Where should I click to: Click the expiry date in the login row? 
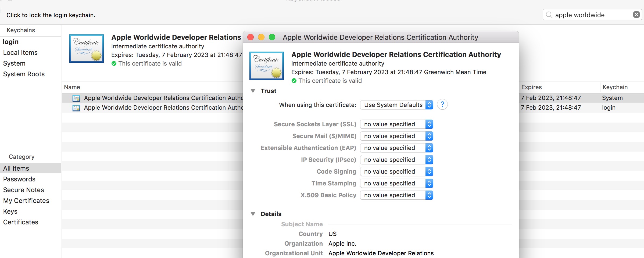coord(551,107)
